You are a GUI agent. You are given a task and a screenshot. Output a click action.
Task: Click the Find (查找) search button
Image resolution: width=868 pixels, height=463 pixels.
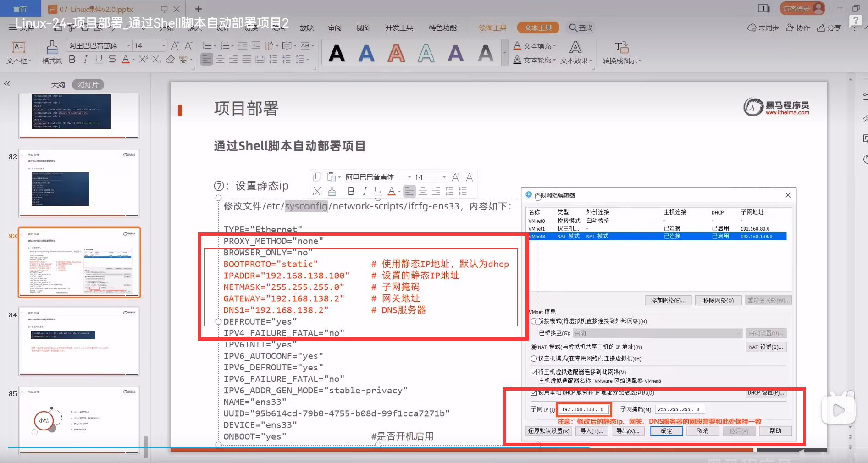(581, 28)
